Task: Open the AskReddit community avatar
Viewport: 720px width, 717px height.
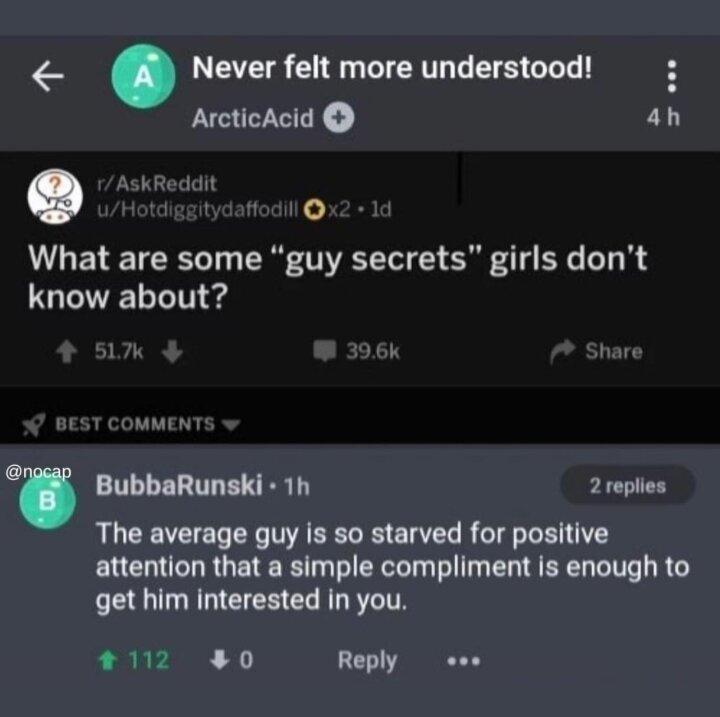Action: pos(55,196)
